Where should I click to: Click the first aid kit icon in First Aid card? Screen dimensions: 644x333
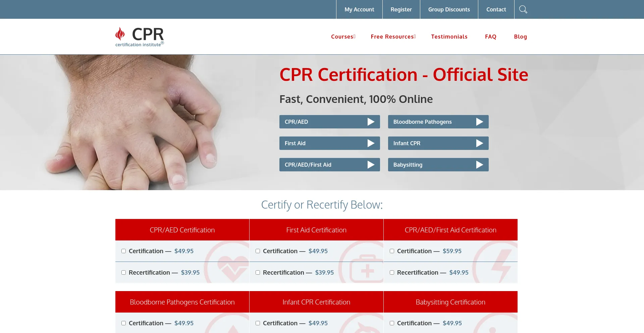tap(367, 269)
